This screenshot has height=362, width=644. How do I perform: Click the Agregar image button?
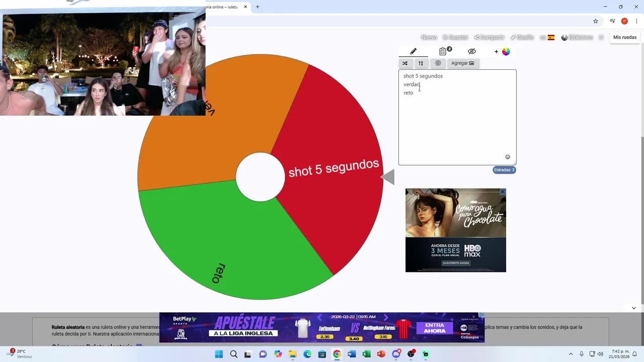pos(462,63)
